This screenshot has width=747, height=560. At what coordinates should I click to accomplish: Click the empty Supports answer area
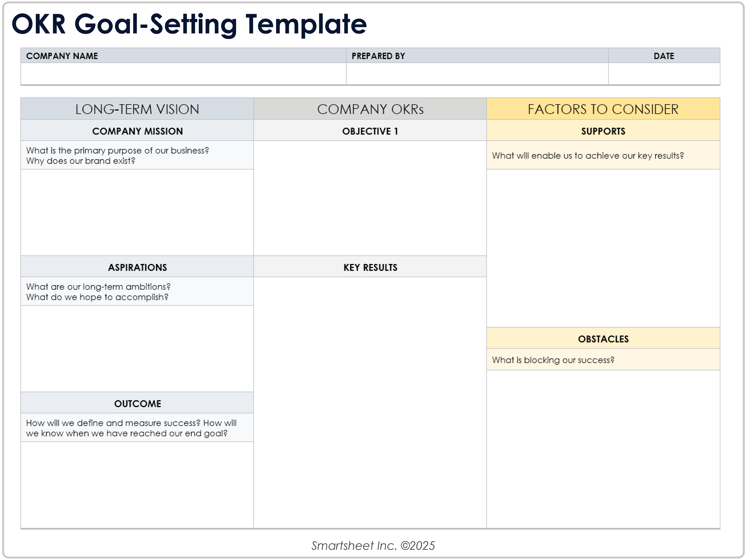coord(603,248)
